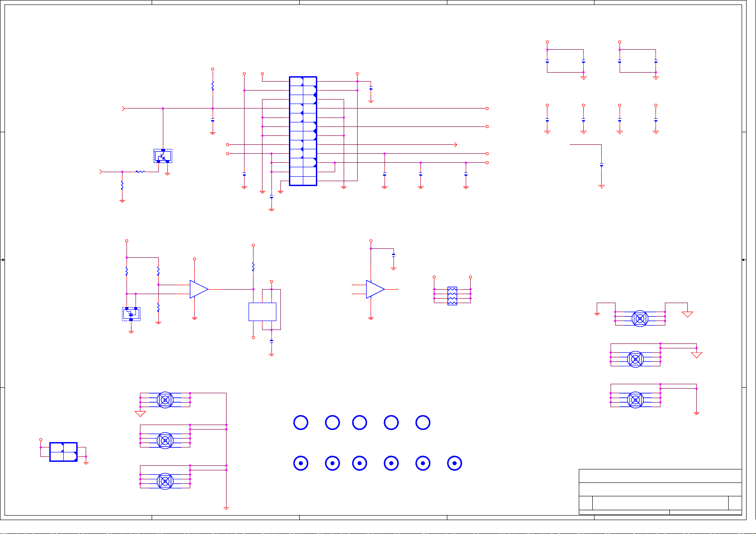Select the op-amp with crossed no-connect pins
This screenshot has width=756, height=534.
pos(375,289)
